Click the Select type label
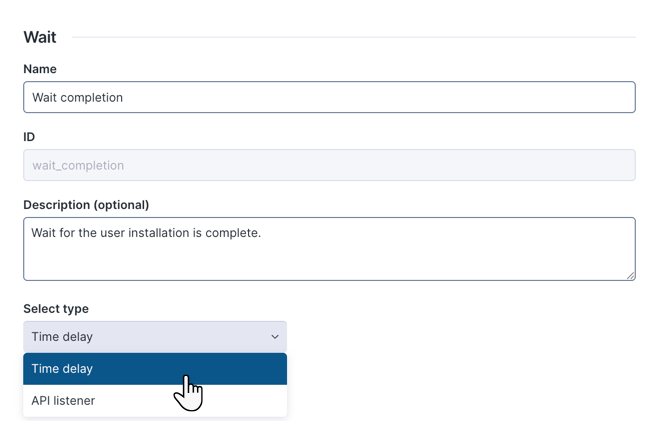 tap(56, 309)
